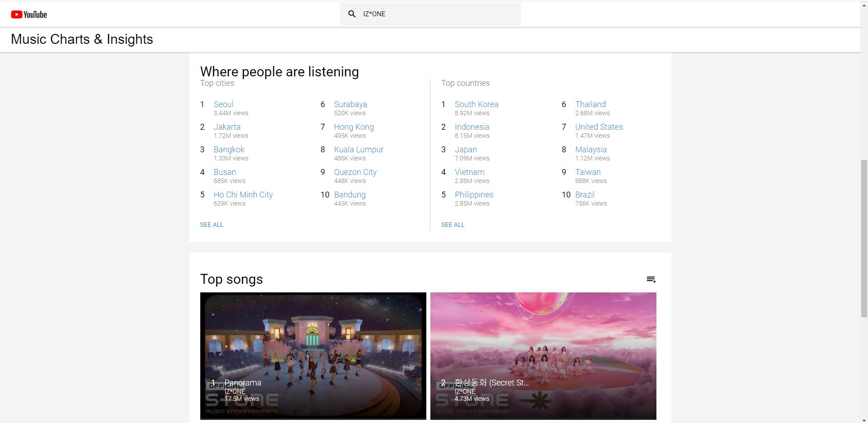Open the Taiwan country link
Screen dimensions: 868x423
(x=588, y=172)
